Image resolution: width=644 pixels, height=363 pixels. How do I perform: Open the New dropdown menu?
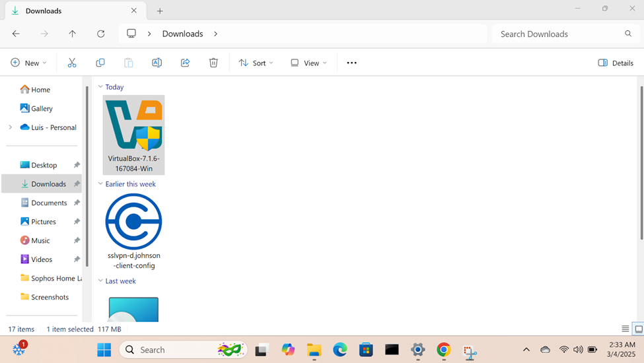pos(28,63)
